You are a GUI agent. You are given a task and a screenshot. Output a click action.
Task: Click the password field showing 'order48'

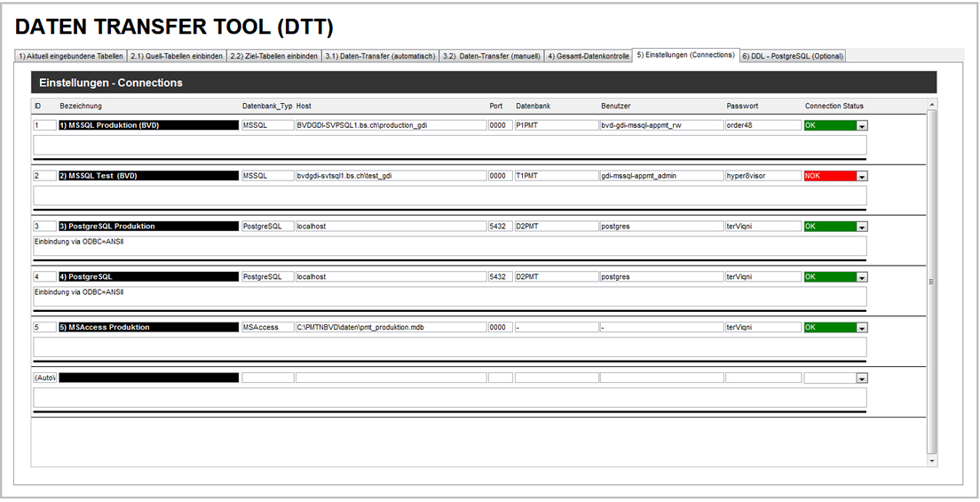click(x=763, y=125)
